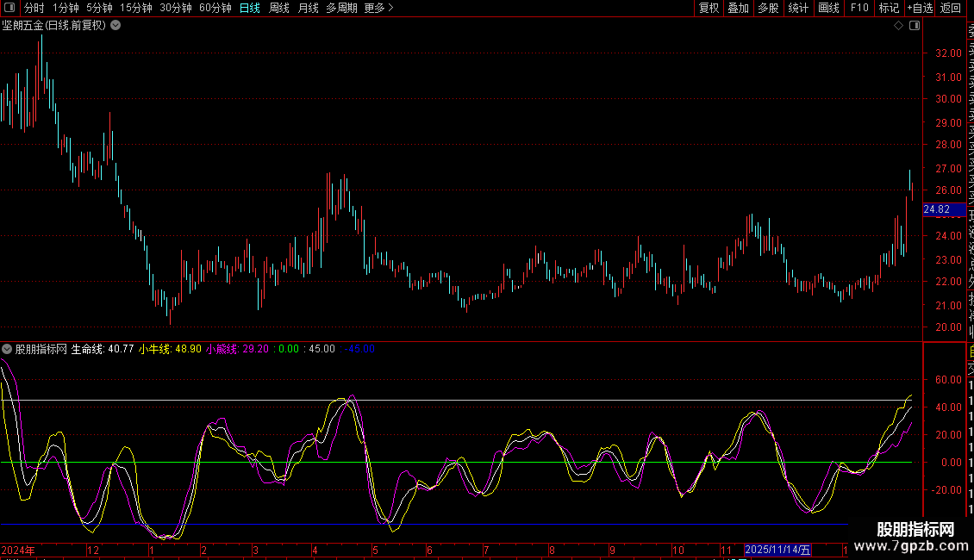Screen dimensions: 974x560
Task: Click the 叠加 overlay button
Action: [738, 8]
